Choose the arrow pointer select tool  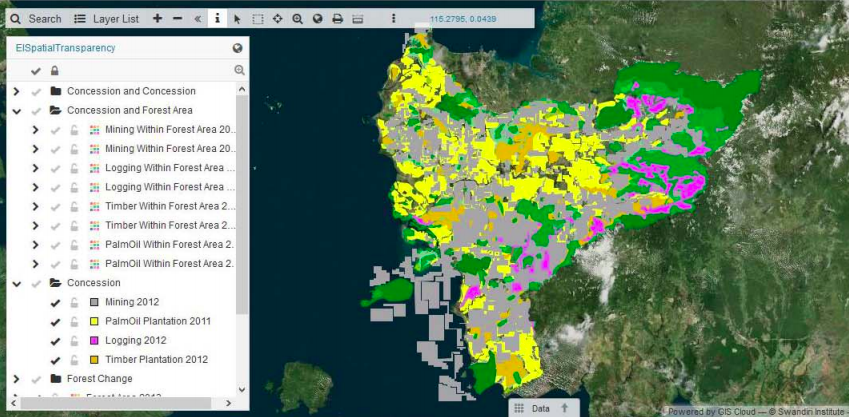[237, 19]
